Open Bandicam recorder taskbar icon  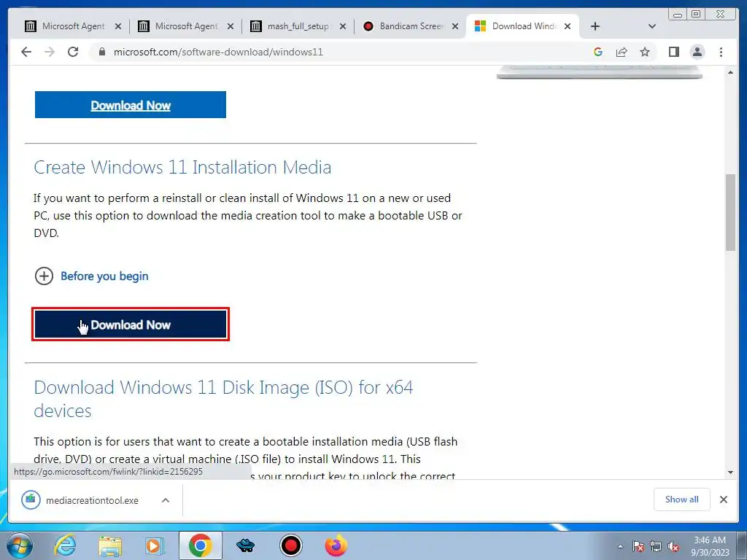point(290,545)
